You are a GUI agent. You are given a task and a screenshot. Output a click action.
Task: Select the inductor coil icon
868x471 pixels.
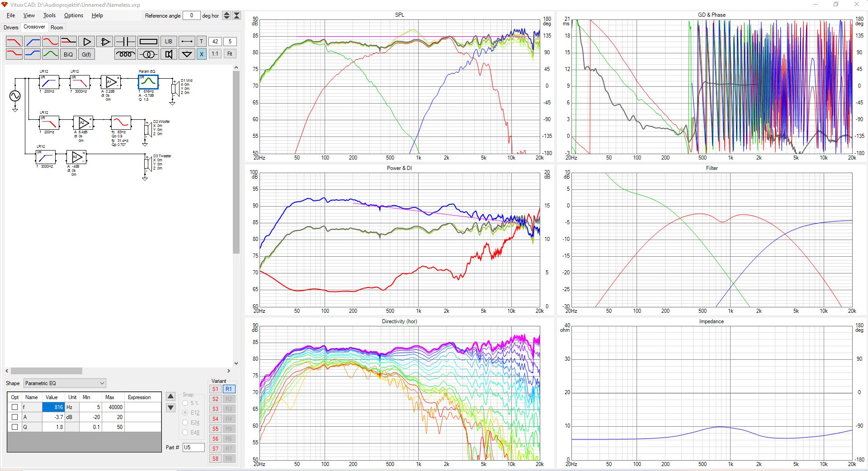pos(125,54)
